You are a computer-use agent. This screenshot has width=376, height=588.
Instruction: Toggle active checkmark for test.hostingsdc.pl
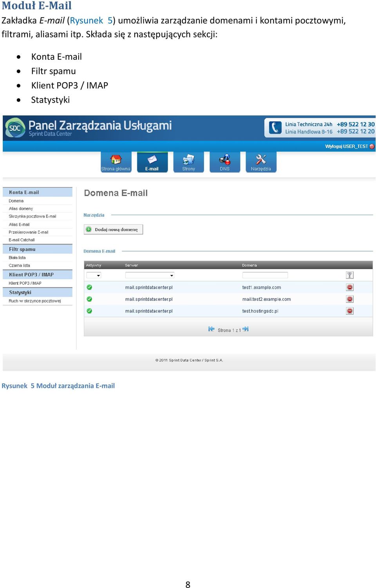click(x=89, y=311)
